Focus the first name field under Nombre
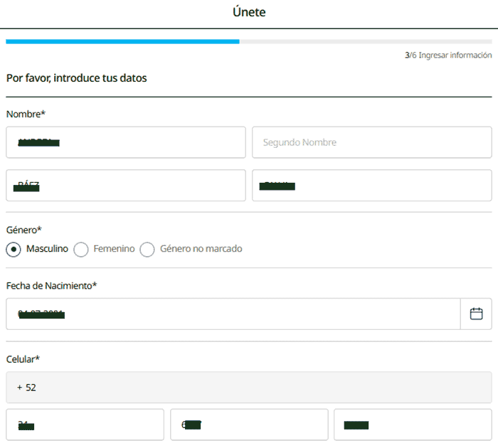 [x=126, y=142]
